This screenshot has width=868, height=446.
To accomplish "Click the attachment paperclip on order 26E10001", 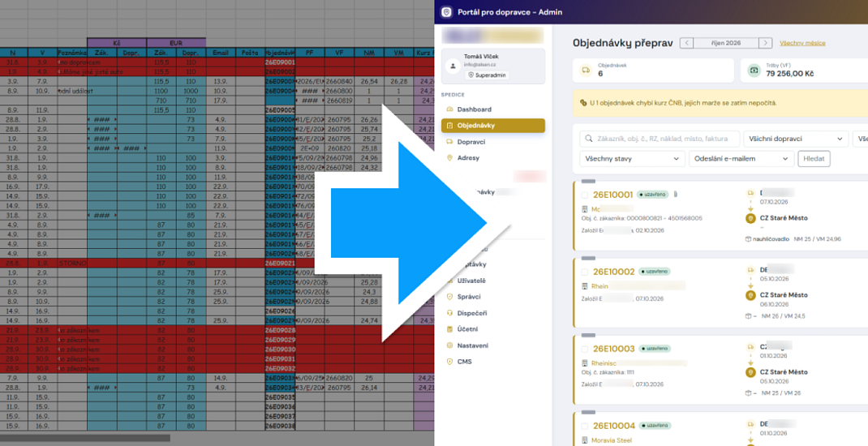I will point(676,195).
